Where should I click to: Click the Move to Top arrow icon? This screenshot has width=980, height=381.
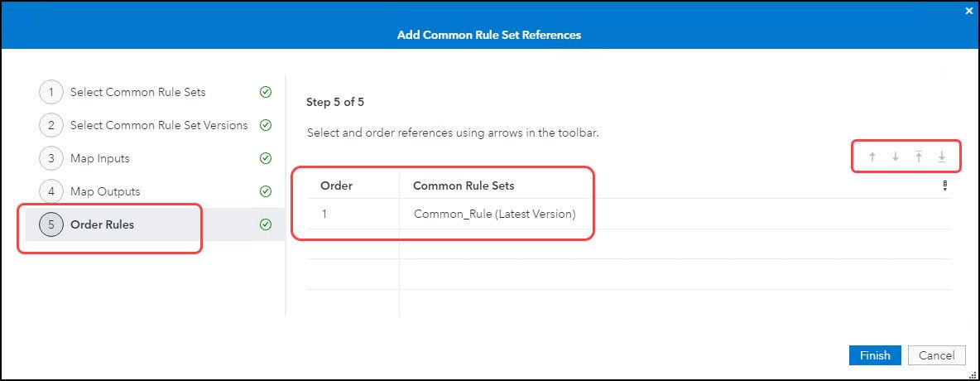click(918, 157)
